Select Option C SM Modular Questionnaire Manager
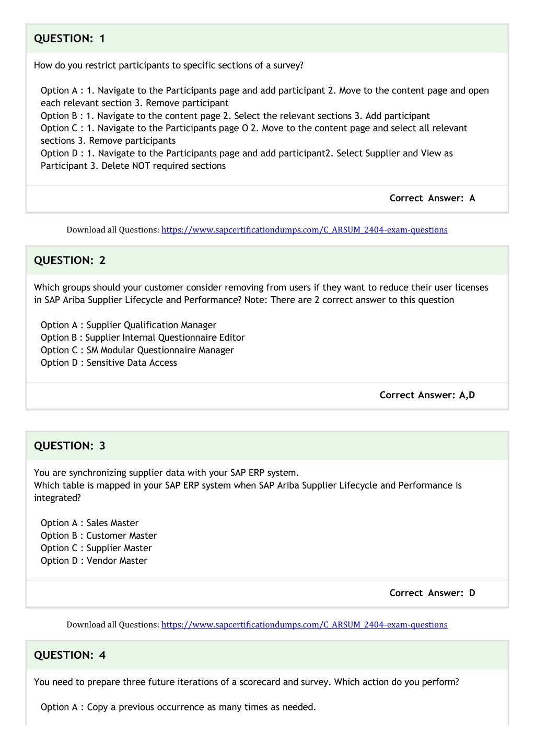This screenshot has height=756, width=535. coord(137,350)
